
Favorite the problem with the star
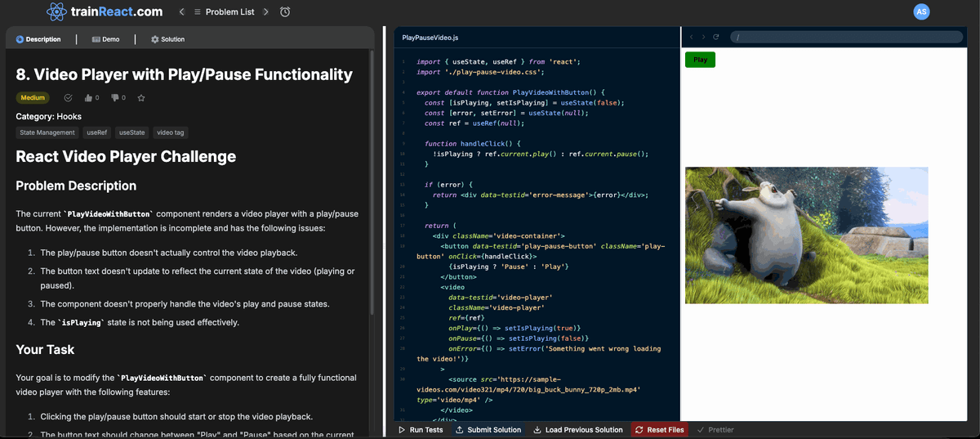point(141,98)
